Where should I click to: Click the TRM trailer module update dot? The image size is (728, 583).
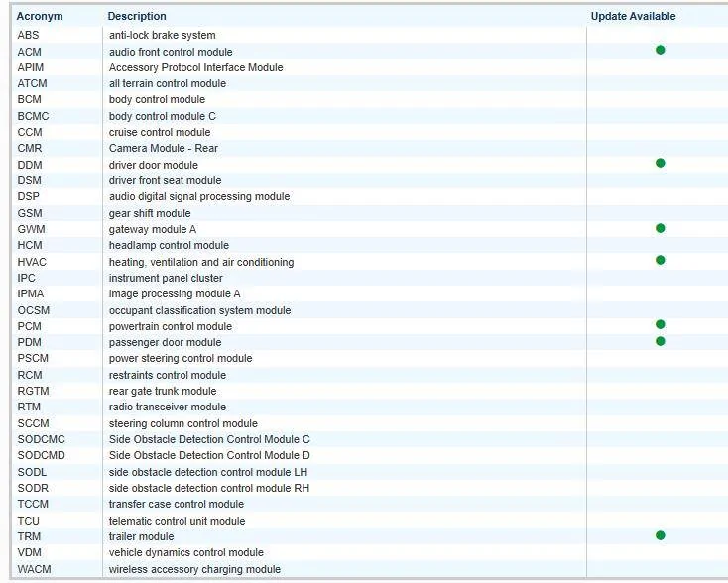pyautogui.click(x=660, y=535)
